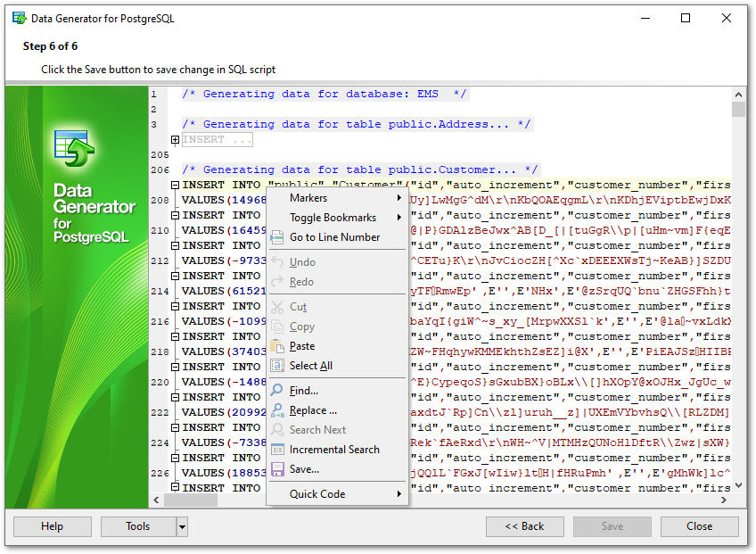This screenshot has height=554, width=756.
Task: Click the Data Generator title bar icon
Action: [x=20, y=19]
